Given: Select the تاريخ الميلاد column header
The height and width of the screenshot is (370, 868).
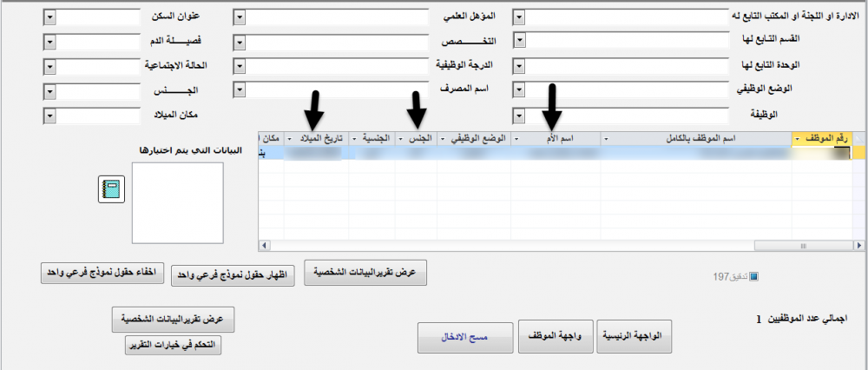Looking at the screenshot, I should [x=316, y=138].
